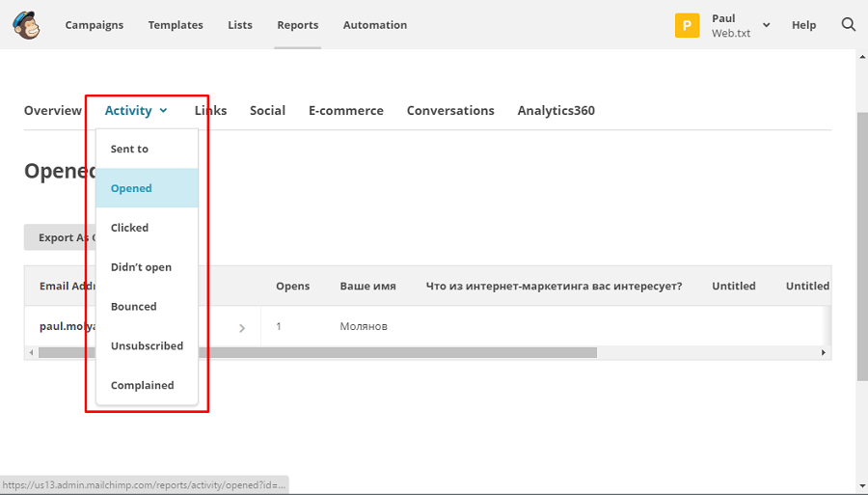Click the table's horizontal scrollbar thumb
The height and width of the screenshot is (495, 868).
317,353
